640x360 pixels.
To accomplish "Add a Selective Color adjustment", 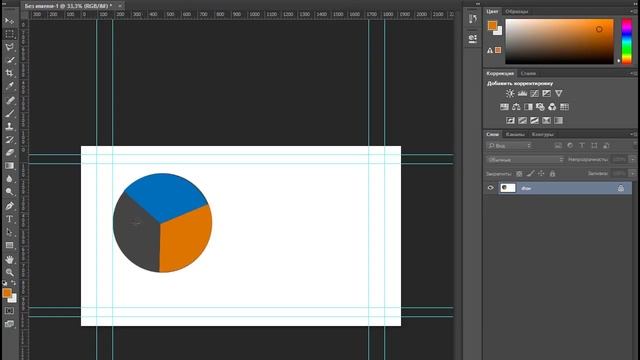I will [x=546, y=120].
